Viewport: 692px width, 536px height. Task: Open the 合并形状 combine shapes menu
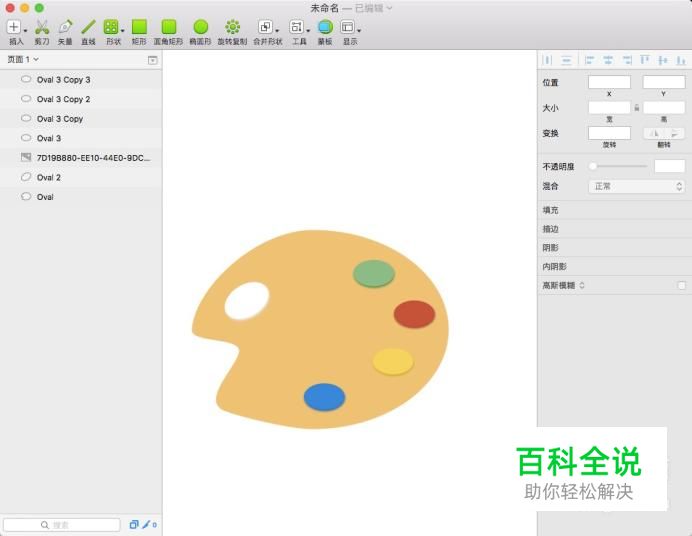point(267,32)
